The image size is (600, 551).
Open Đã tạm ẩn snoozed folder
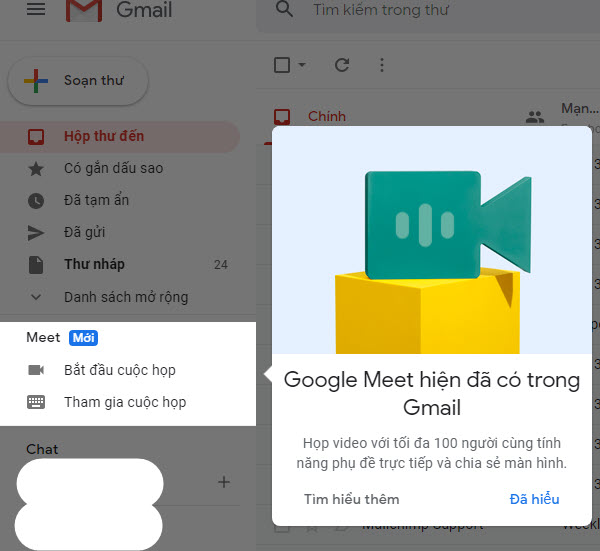pyautogui.click(x=96, y=200)
